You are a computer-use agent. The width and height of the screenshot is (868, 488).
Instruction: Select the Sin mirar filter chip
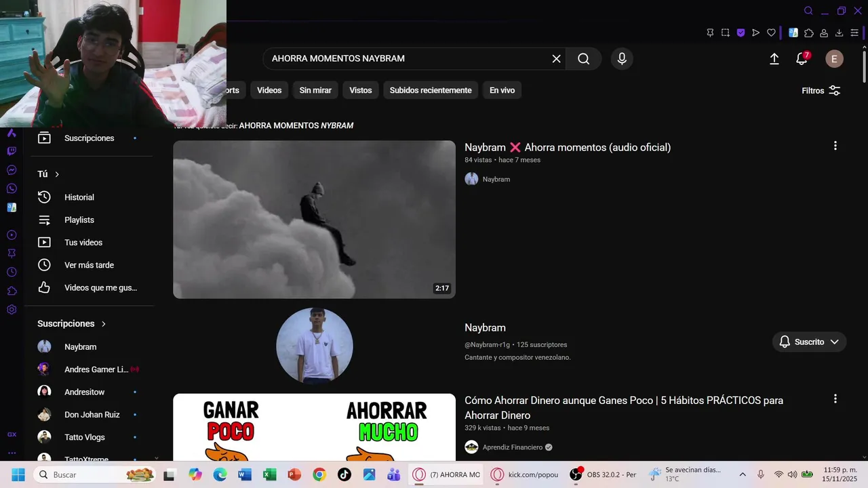[315, 90]
